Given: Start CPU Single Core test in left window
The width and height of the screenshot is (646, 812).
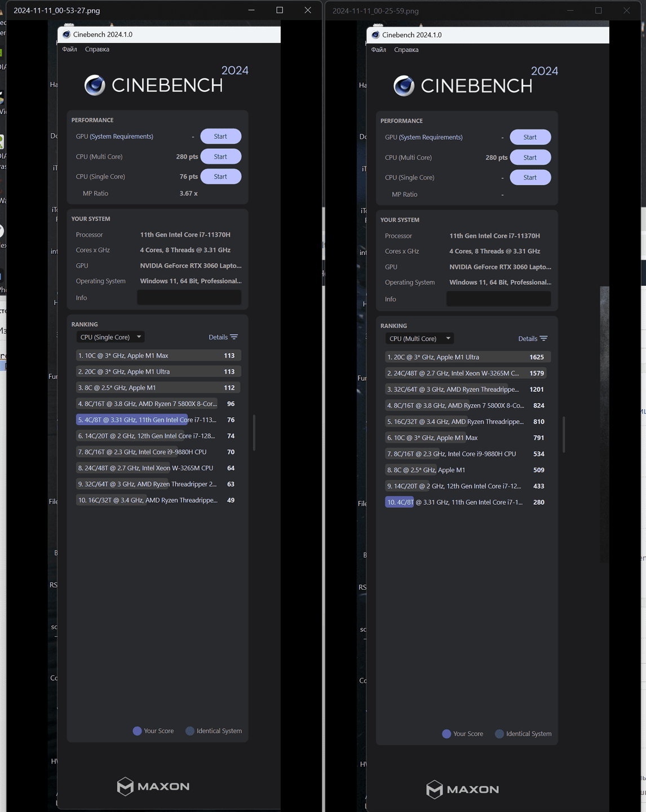Looking at the screenshot, I should click(x=220, y=176).
